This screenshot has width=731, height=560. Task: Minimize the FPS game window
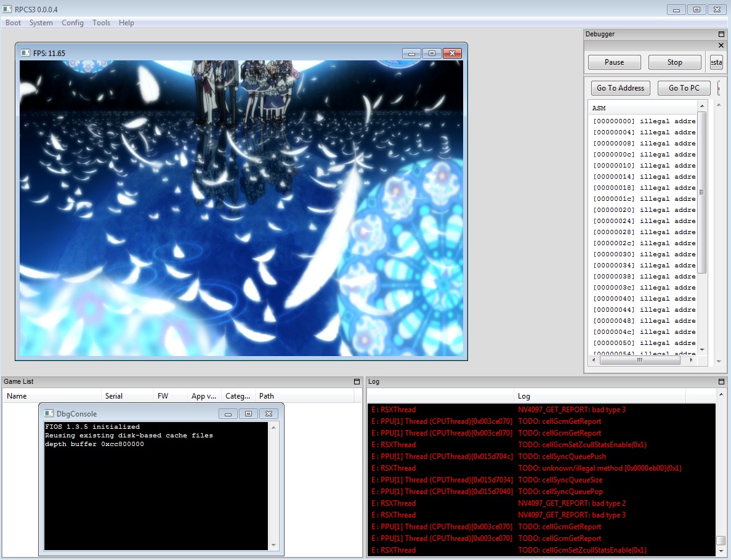point(411,54)
